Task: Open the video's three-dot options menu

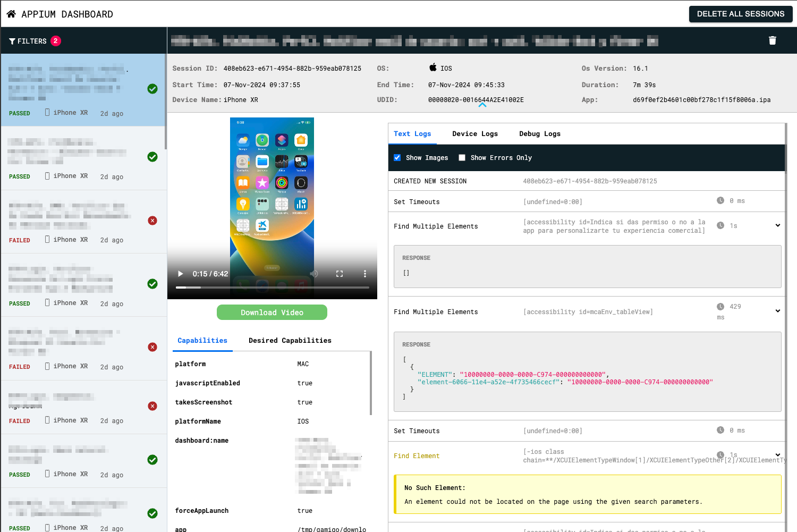Action: pyautogui.click(x=364, y=274)
